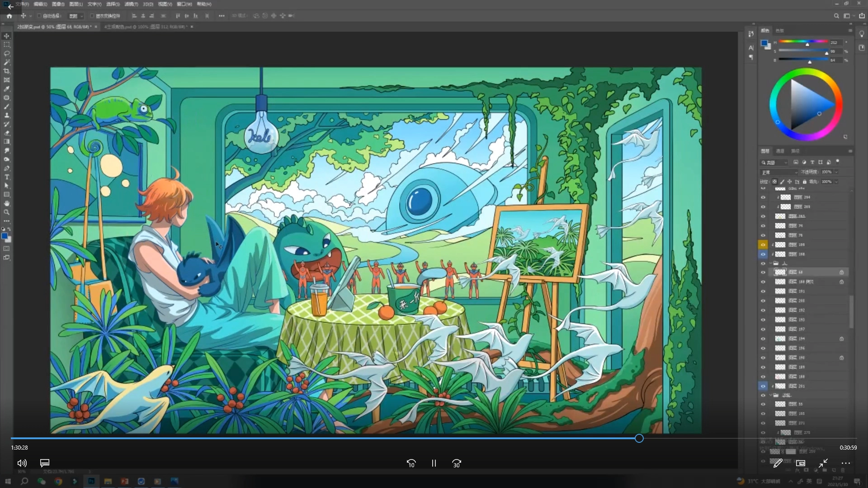Viewport: 868px width, 488px height.
Task: Select the Zoom tool
Action: [x=7, y=212]
